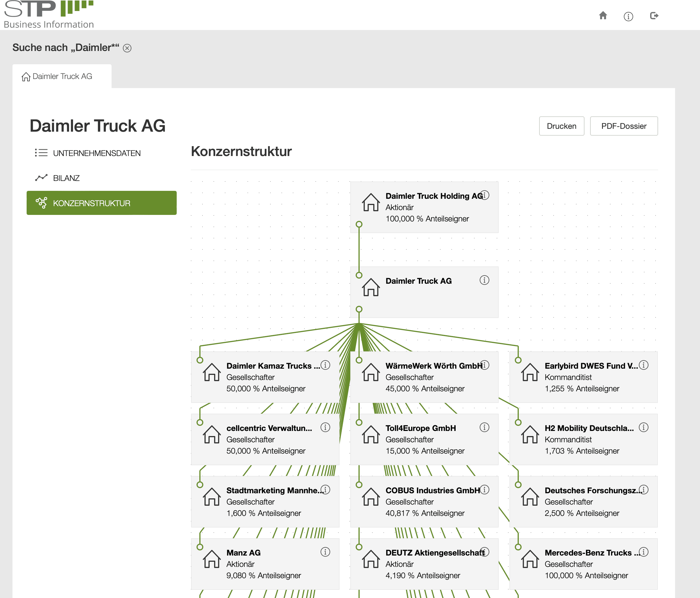Show info for Earlybird DWES Fund

644,365
